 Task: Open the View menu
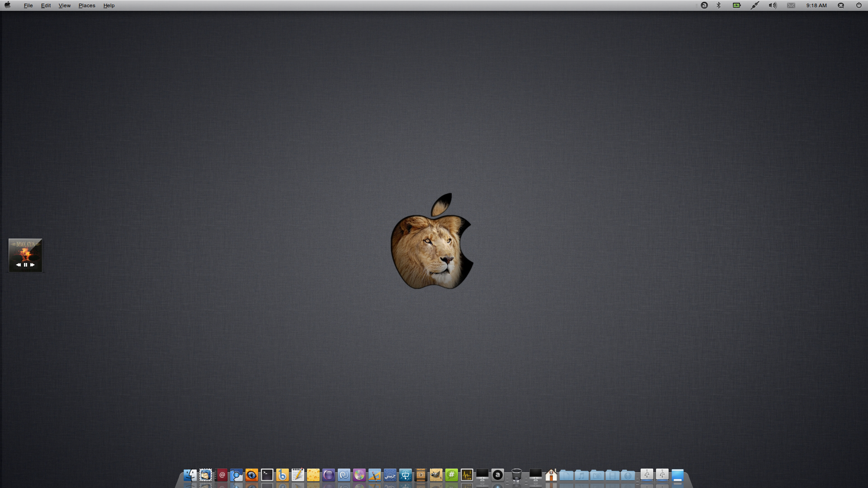coord(65,5)
